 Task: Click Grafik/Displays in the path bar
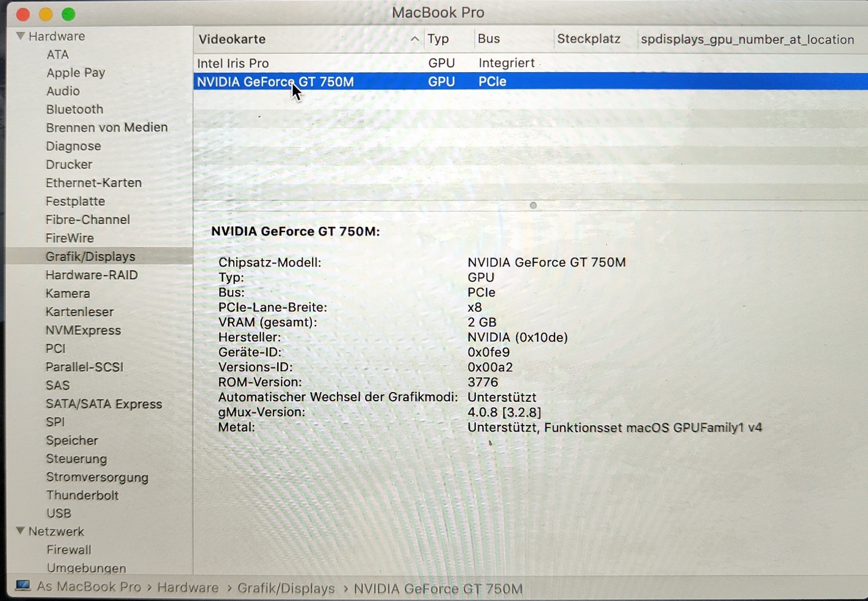pos(286,589)
